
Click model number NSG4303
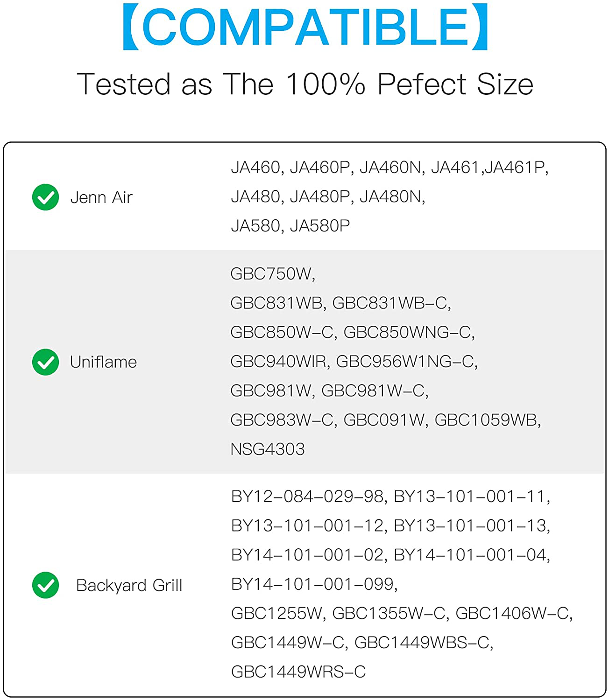pyautogui.click(x=268, y=449)
